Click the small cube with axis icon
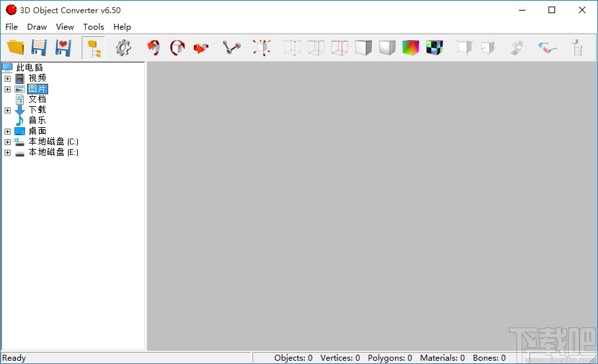 click(x=489, y=47)
